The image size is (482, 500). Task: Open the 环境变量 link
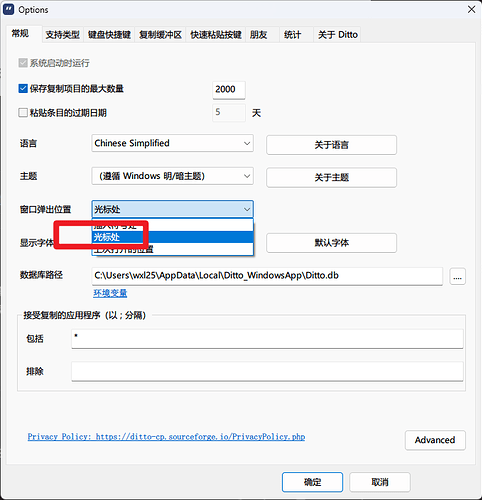coord(110,293)
